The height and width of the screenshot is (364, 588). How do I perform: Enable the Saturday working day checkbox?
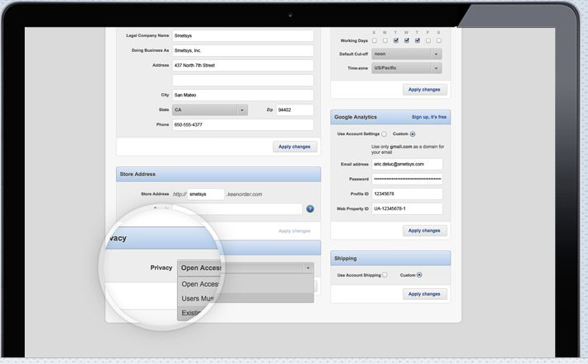[439, 40]
